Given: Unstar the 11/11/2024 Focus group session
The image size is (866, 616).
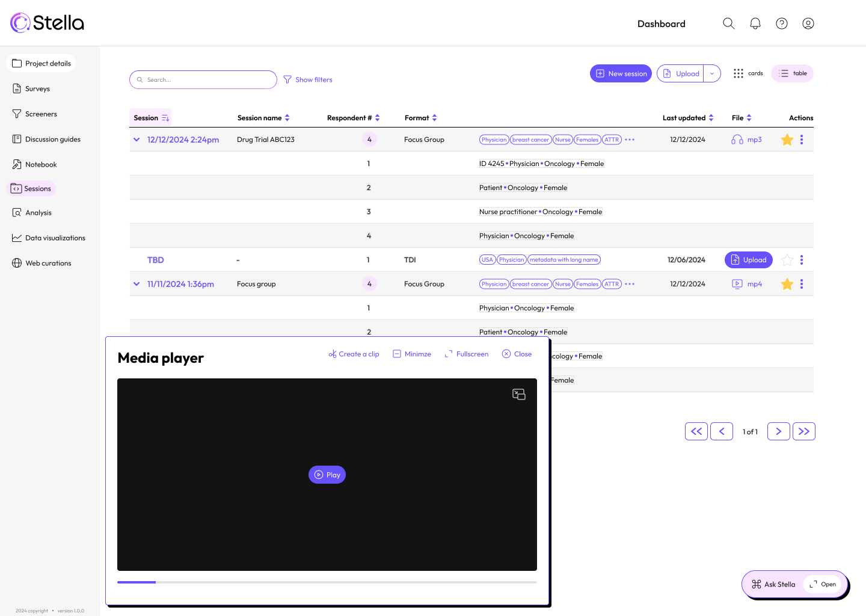Looking at the screenshot, I should pyautogui.click(x=787, y=284).
